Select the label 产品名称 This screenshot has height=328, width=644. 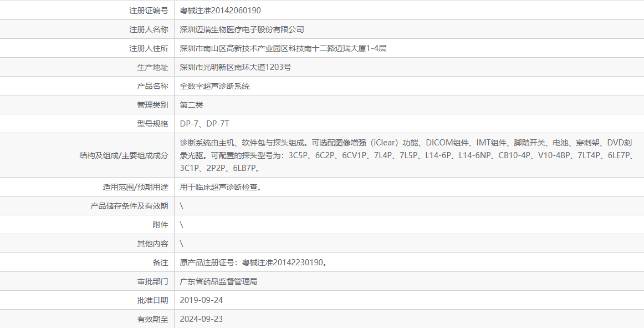coord(152,87)
